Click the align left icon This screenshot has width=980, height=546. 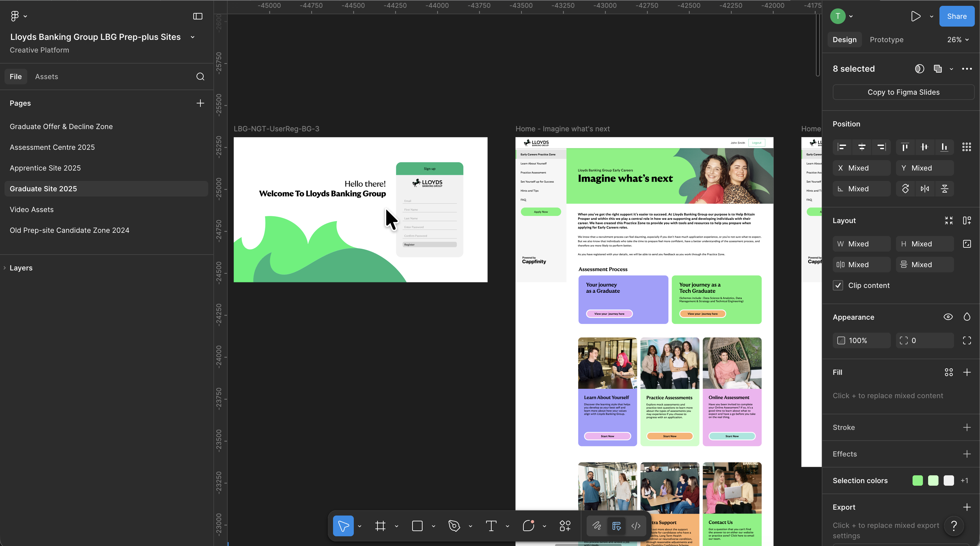point(842,147)
